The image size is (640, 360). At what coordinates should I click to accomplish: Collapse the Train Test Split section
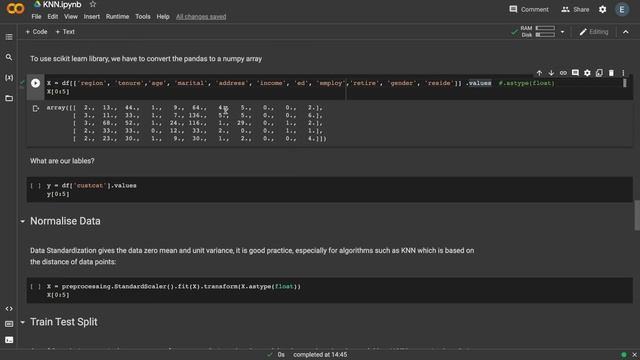pos(22,322)
